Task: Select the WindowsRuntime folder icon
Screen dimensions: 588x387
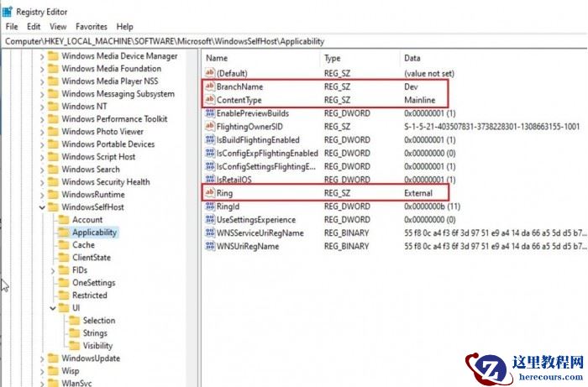Action: pos(53,195)
